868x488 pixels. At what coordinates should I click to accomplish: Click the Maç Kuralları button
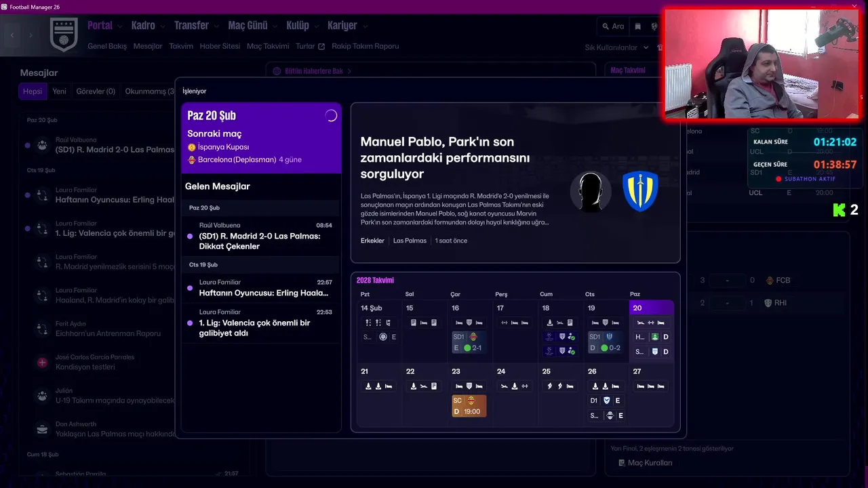coord(646,463)
